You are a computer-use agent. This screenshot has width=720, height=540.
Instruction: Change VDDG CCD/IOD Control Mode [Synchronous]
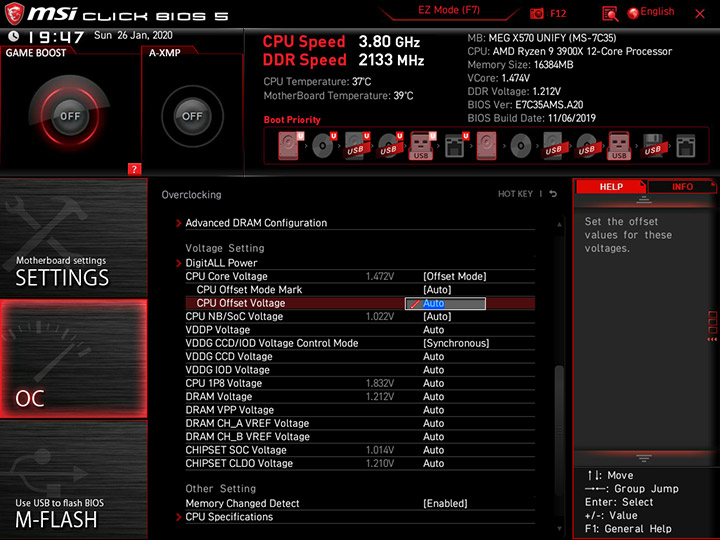click(x=456, y=343)
